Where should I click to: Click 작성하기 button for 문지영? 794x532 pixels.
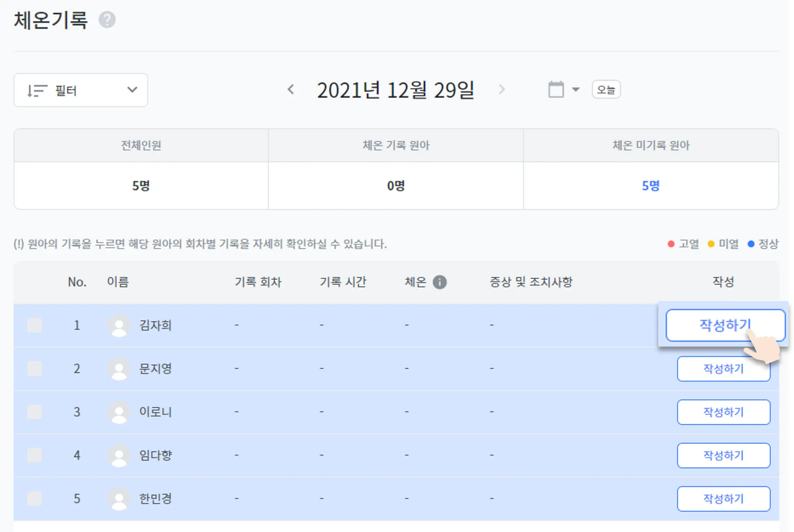tap(723, 369)
